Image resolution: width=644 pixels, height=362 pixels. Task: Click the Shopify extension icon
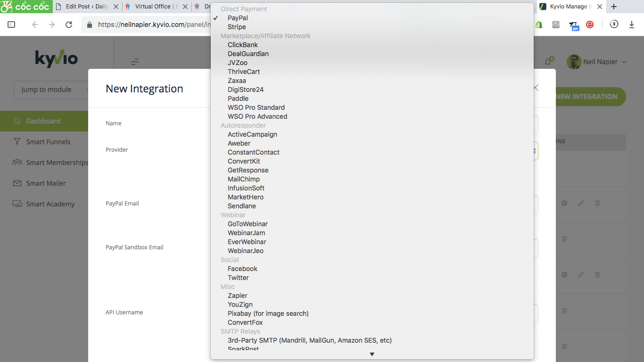tap(538, 25)
